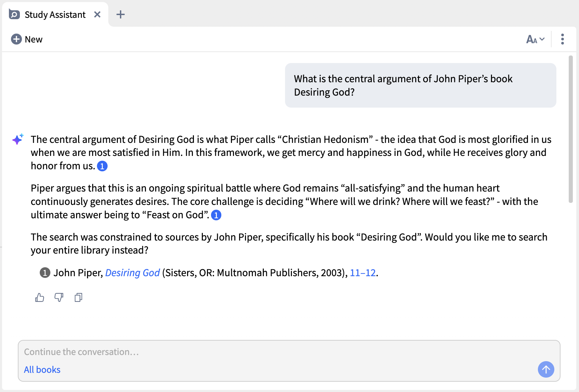Open a new tab with plus icon
This screenshot has height=392, width=579.
pos(121,14)
